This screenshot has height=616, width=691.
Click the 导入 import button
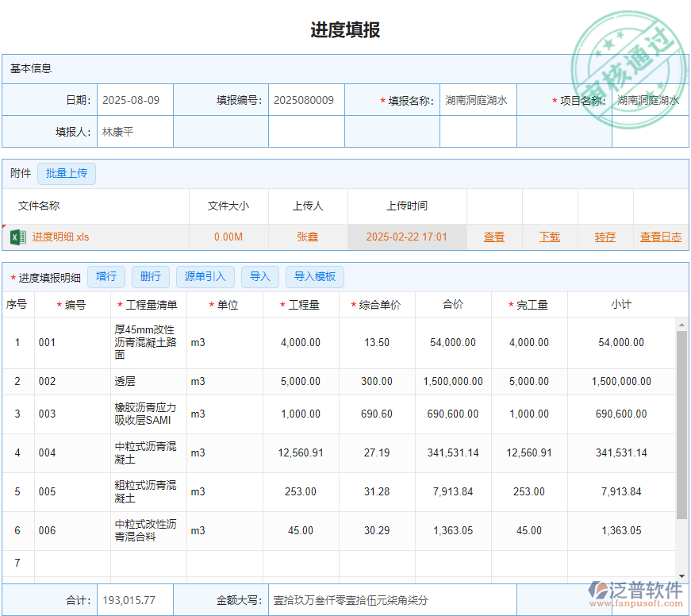tap(259, 277)
